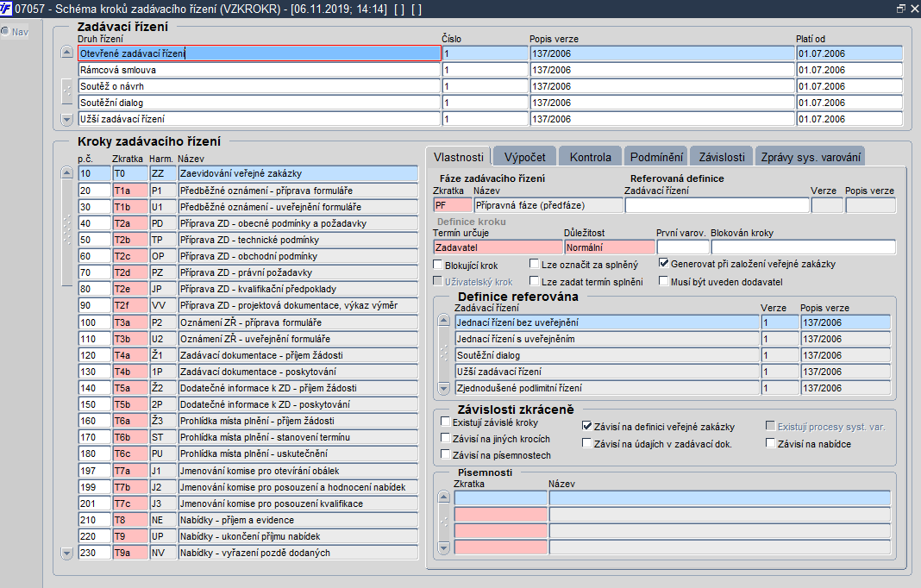Click the restore window icon in title bar
Viewport: 921px width, 588px height.
coord(901,9)
